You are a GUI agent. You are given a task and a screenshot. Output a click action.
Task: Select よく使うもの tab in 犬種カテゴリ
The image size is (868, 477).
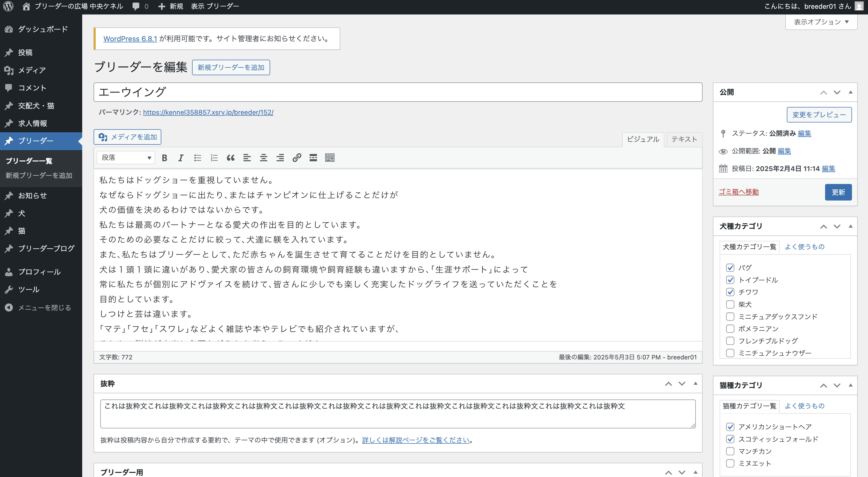click(805, 247)
